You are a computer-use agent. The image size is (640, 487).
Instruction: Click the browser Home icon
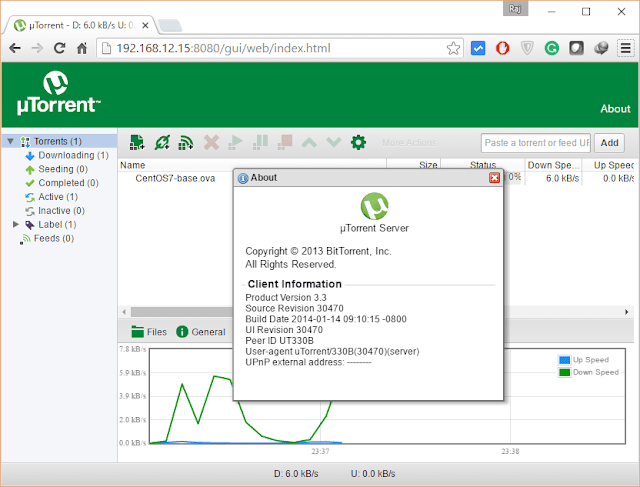point(82,48)
